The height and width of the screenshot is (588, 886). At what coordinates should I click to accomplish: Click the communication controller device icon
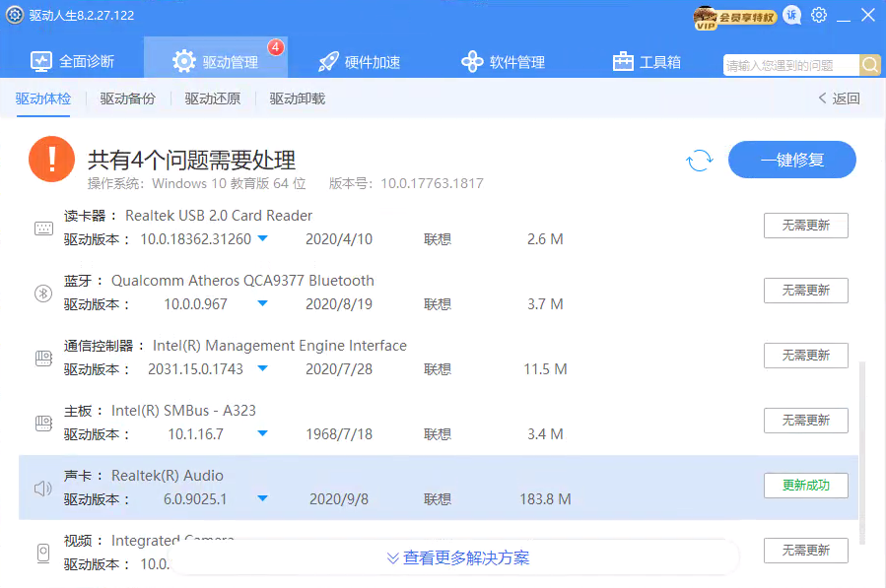[x=43, y=359]
